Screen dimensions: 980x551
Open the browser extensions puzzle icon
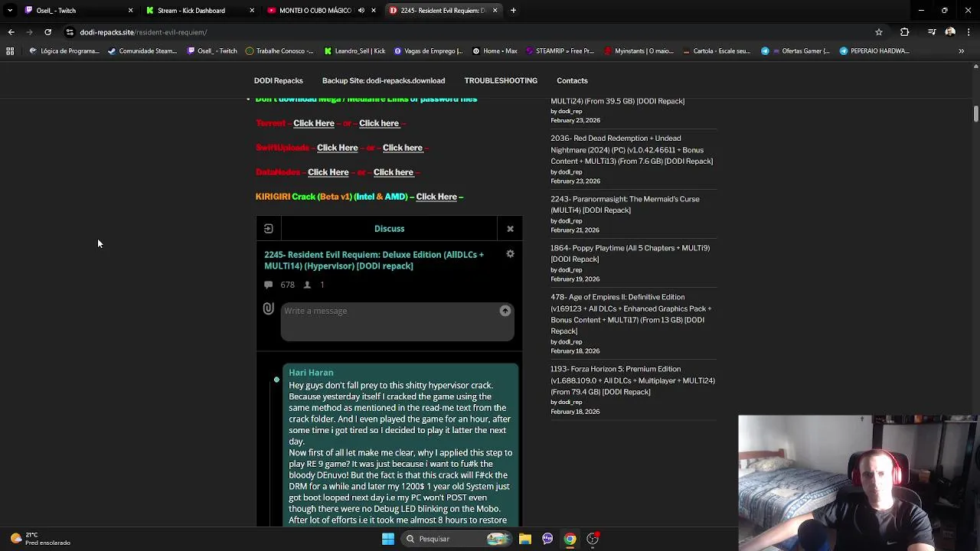click(905, 32)
